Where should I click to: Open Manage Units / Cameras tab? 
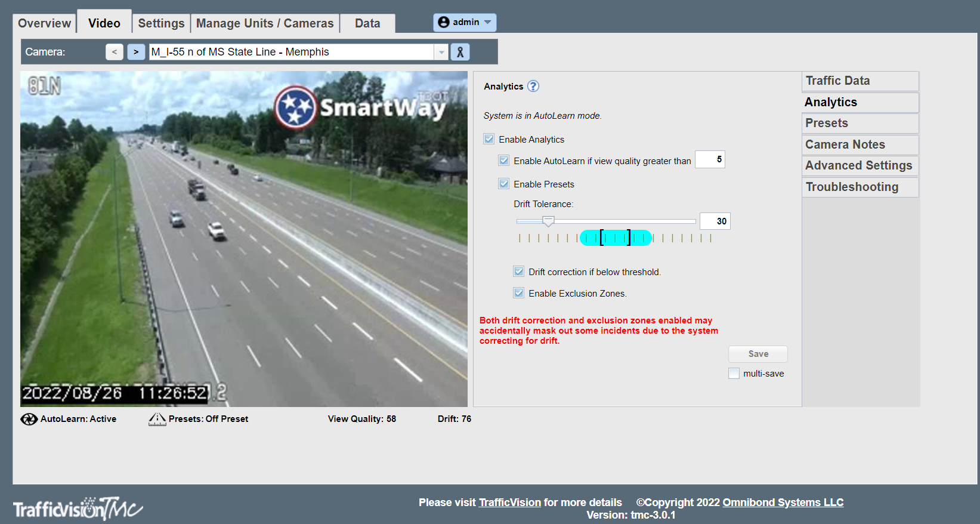click(x=265, y=23)
